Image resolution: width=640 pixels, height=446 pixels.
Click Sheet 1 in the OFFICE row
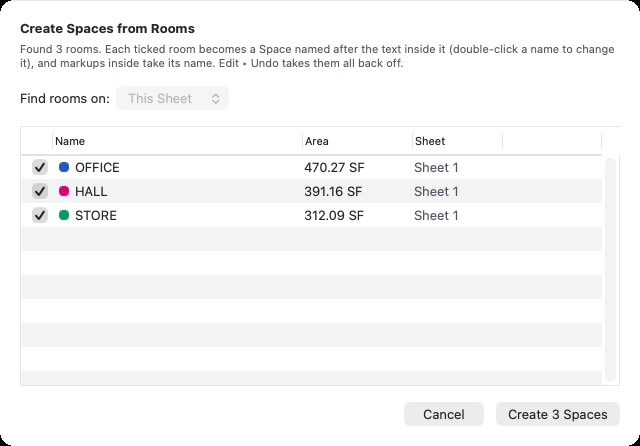pos(436,168)
